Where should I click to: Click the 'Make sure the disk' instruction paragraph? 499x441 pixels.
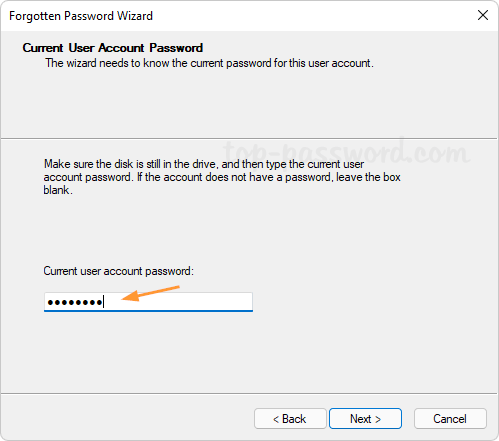[x=222, y=177]
